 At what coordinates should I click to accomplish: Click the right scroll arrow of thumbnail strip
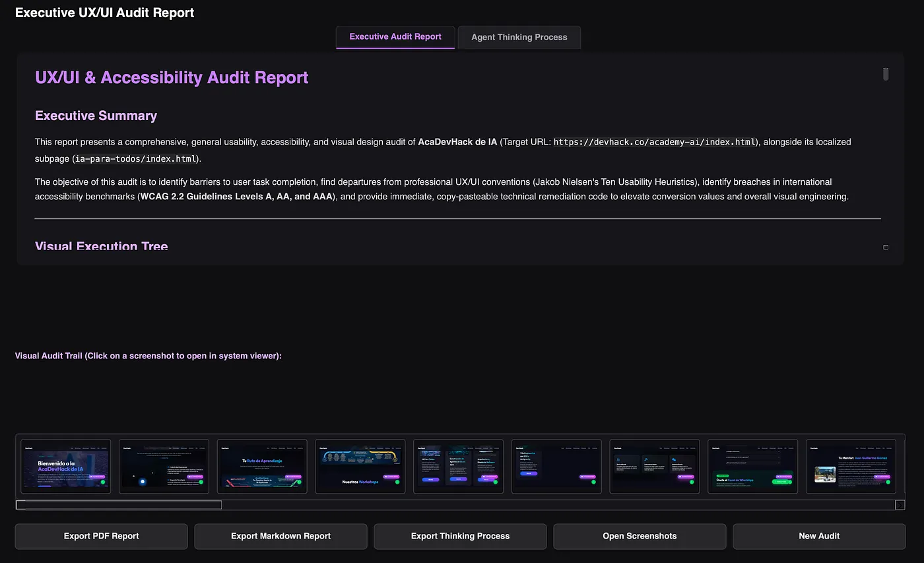[x=900, y=505]
